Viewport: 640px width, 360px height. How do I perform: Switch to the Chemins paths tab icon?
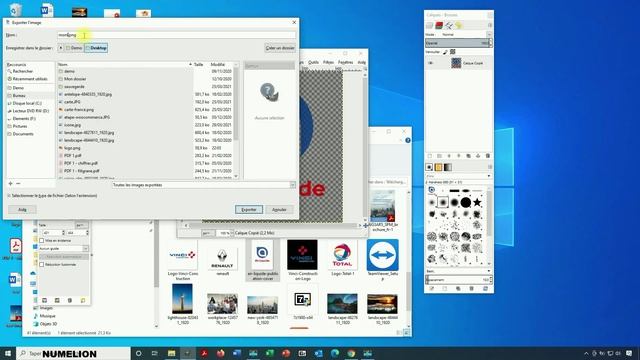click(449, 26)
